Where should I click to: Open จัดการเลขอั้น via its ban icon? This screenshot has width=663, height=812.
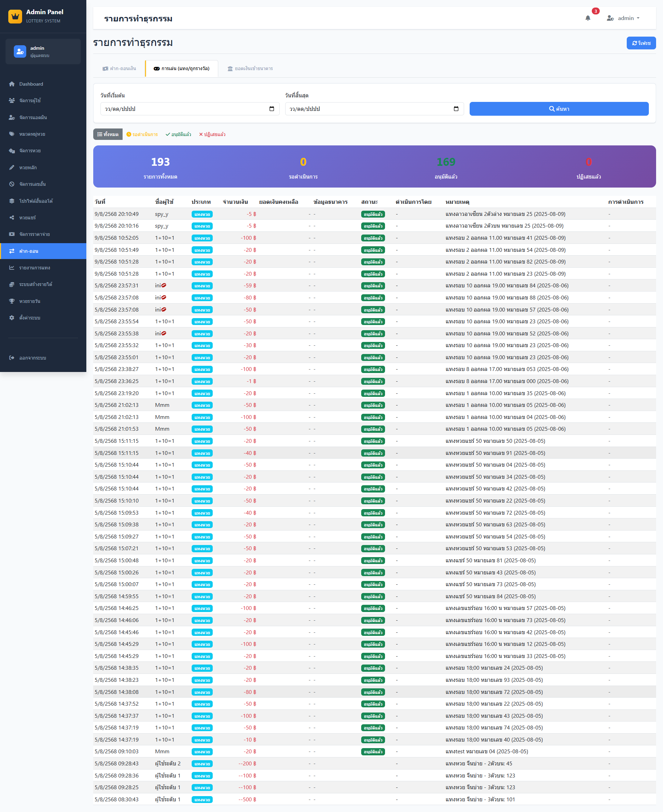(12, 184)
